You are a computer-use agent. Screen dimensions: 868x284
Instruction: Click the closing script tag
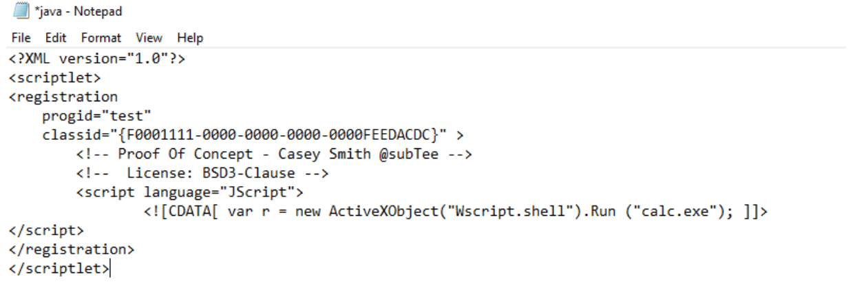pyautogui.click(x=46, y=230)
